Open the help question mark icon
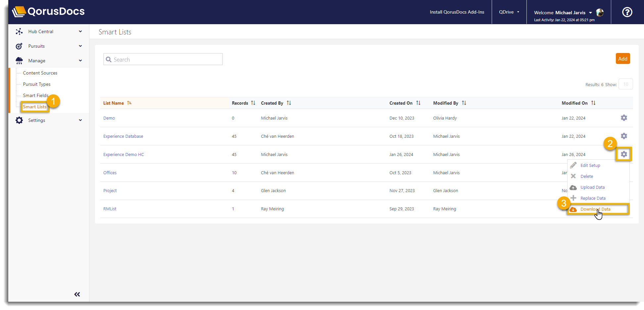Viewport: 644px width, 310px height. [627, 12]
